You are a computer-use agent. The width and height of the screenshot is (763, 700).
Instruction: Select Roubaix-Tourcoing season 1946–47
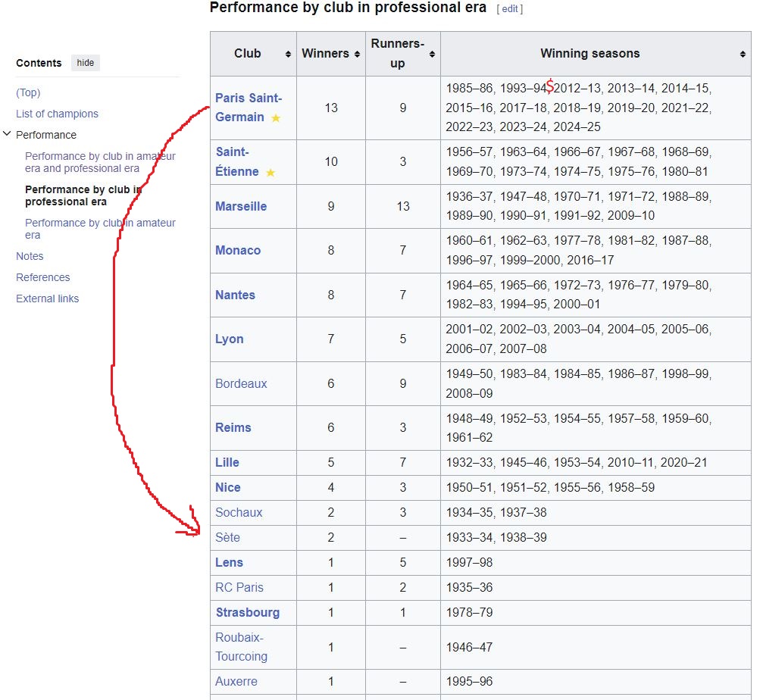point(469,648)
